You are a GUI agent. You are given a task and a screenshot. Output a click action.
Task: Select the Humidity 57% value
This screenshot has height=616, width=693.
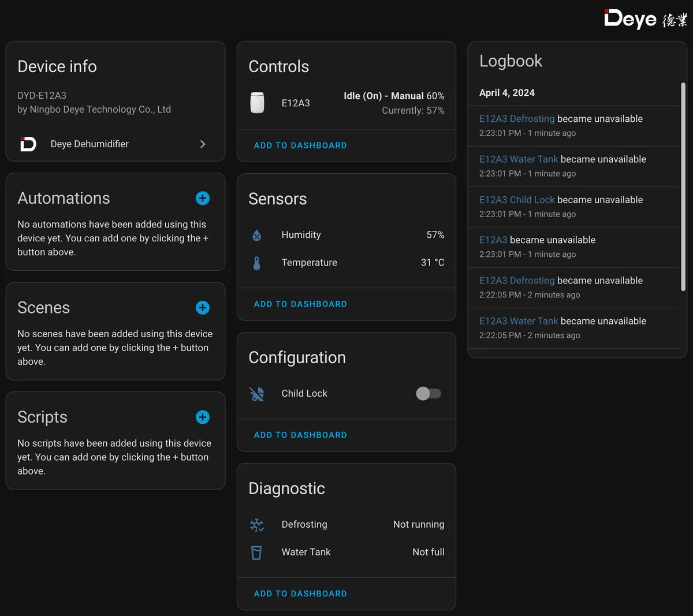[435, 235]
